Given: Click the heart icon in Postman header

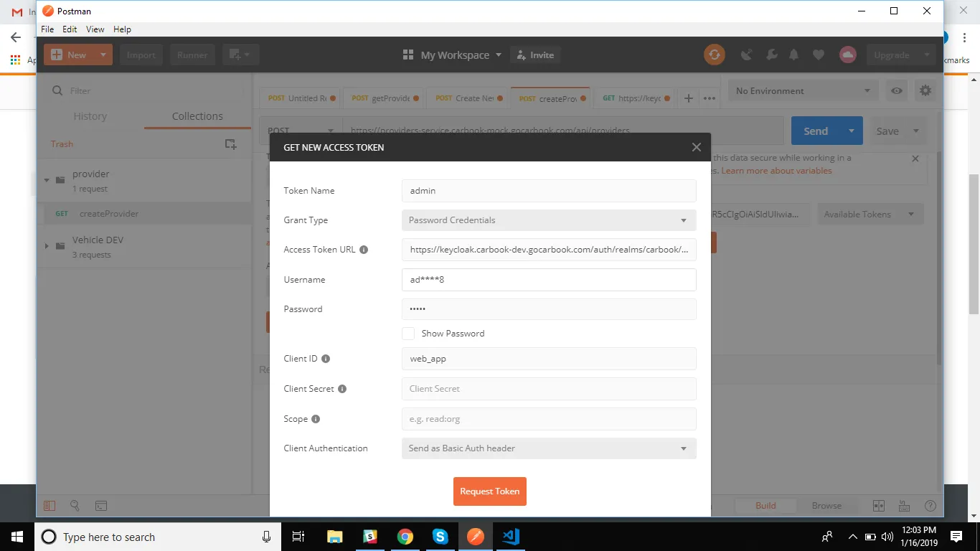Looking at the screenshot, I should coord(819,55).
